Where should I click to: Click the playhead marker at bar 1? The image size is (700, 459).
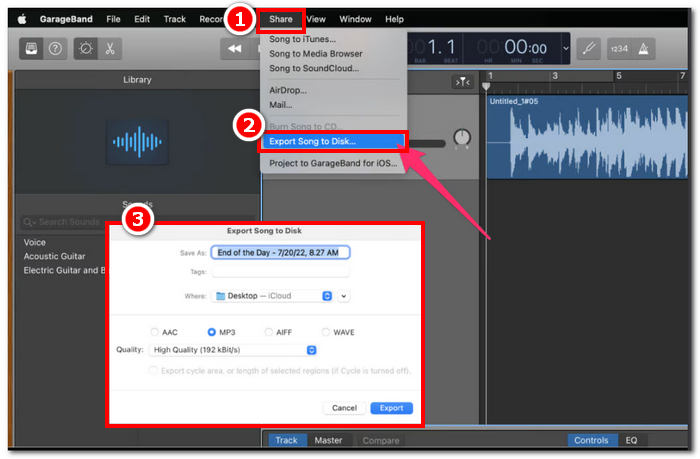(486, 87)
